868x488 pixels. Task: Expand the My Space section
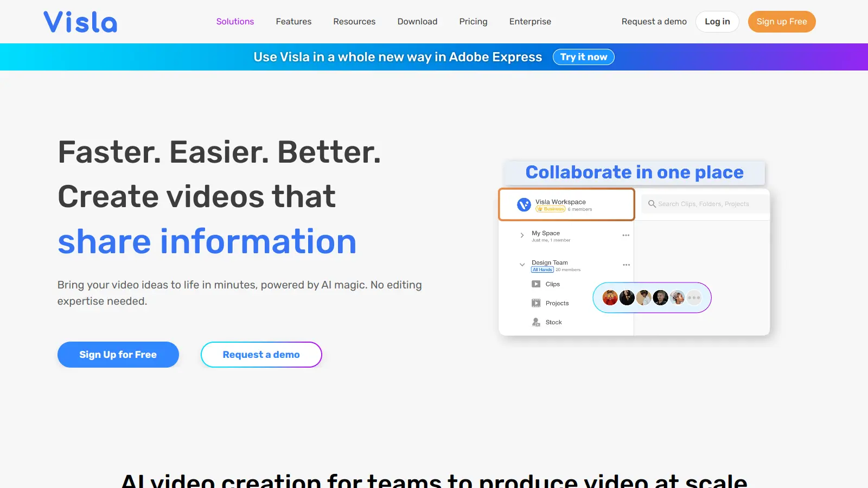tap(521, 235)
